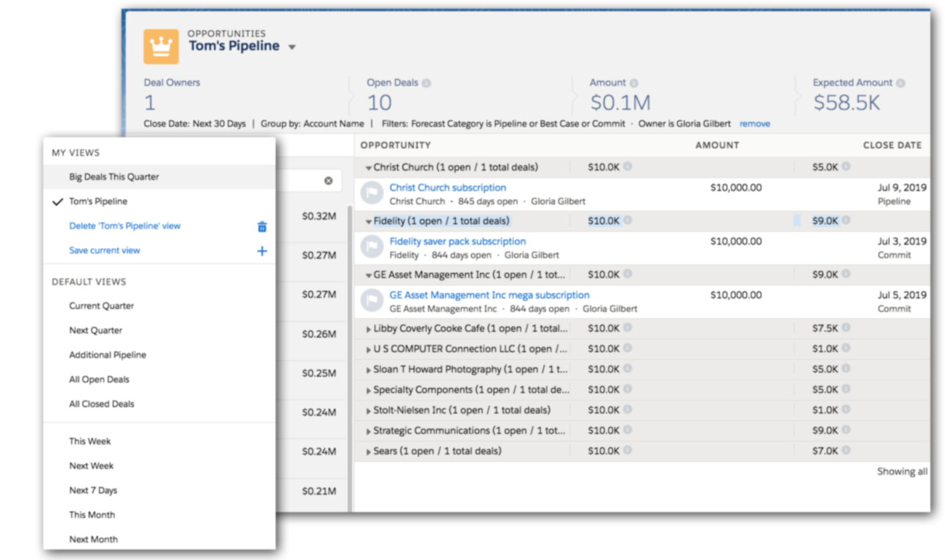Click info icon next to GE Asset Management $9.0K
This screenshot has height=560, width=945.
846,274
